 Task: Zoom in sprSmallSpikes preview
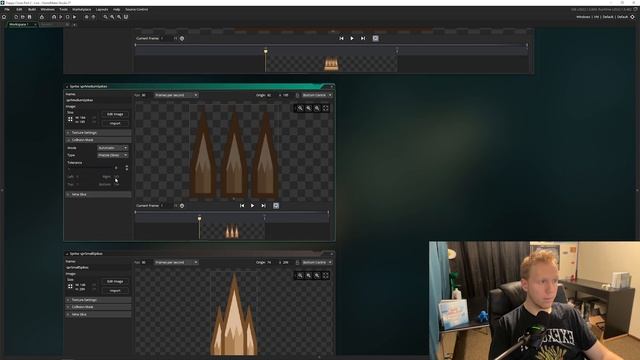click(x=317, y=276)
